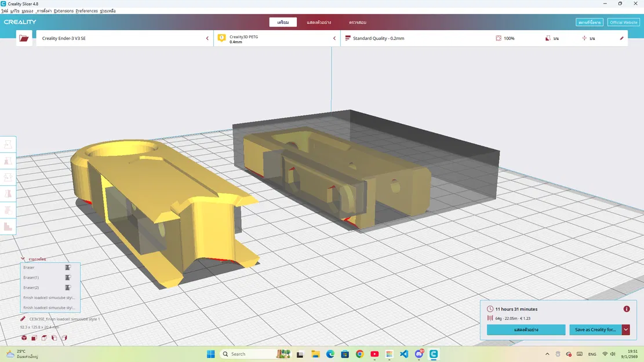Click the 3D view cube icon
Screen dimensions: 644x362
(24, 338)
